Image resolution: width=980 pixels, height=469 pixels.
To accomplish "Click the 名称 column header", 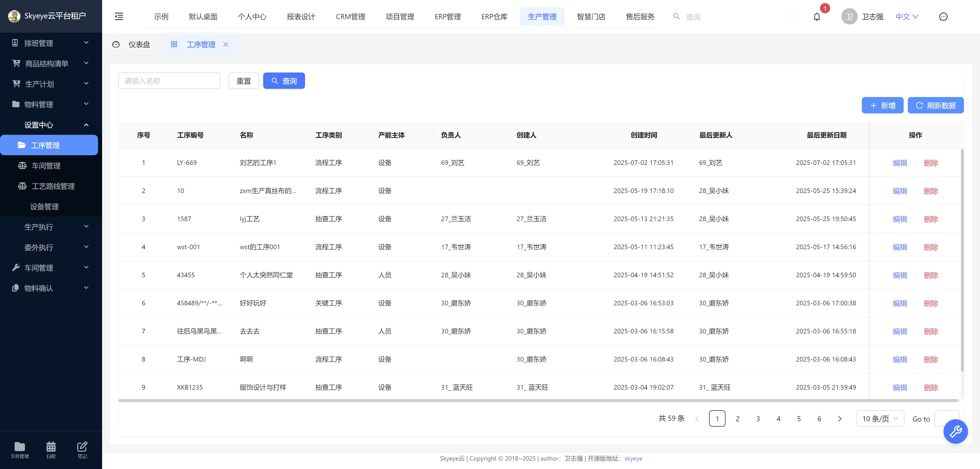I will 247,135.
